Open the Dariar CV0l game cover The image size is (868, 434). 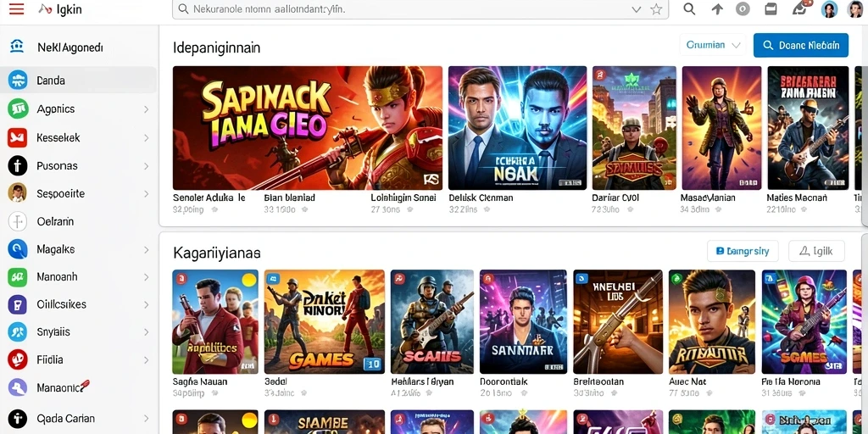tap(634, 129)
